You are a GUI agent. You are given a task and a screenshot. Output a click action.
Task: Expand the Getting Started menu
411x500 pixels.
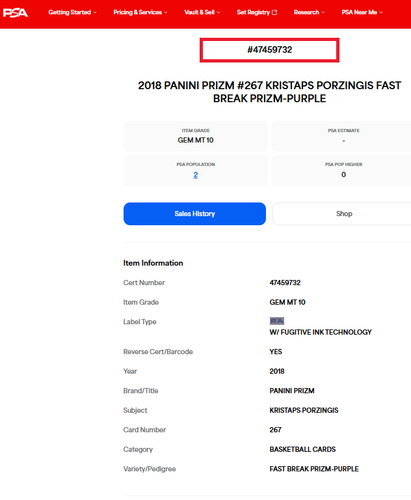coord(72,12)
